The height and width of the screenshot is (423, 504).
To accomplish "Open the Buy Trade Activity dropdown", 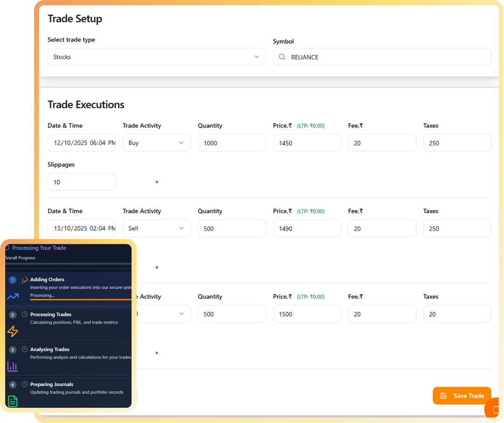I will 156,142.
